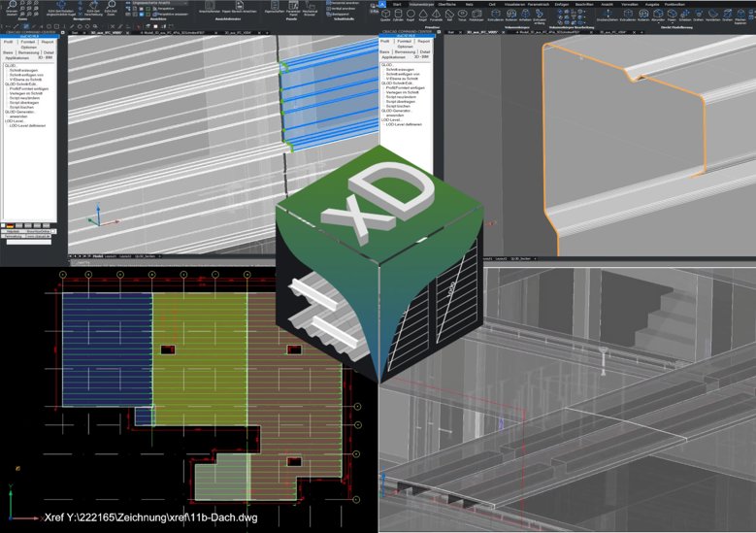Open Papier-Bereich Ansichten tool
The width and height of the screenshot is (756, 533).
[x=239, y=7]
